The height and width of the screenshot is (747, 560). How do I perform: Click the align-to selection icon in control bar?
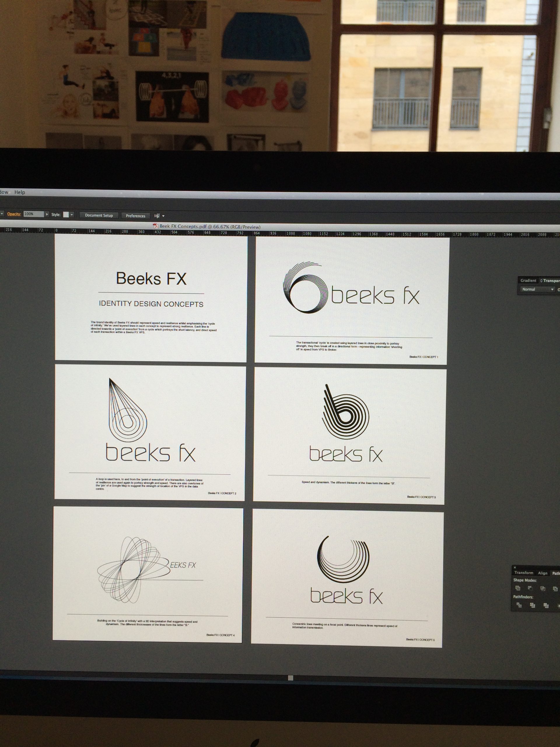(x=157, y=216)
